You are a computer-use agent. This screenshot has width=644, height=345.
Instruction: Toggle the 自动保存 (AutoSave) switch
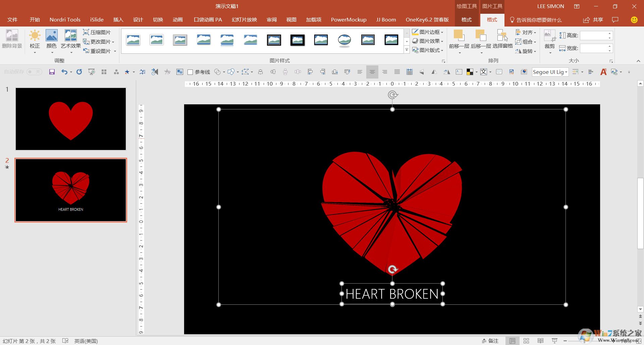(34, 72)
